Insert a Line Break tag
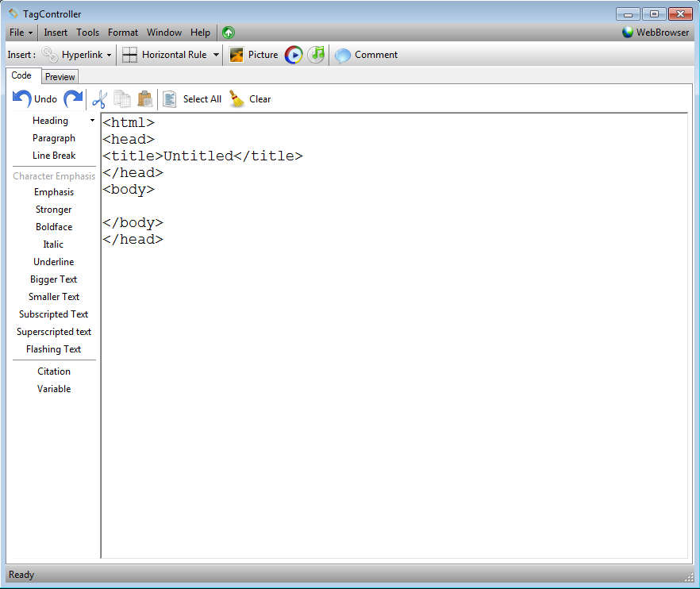 click(54, 156)
